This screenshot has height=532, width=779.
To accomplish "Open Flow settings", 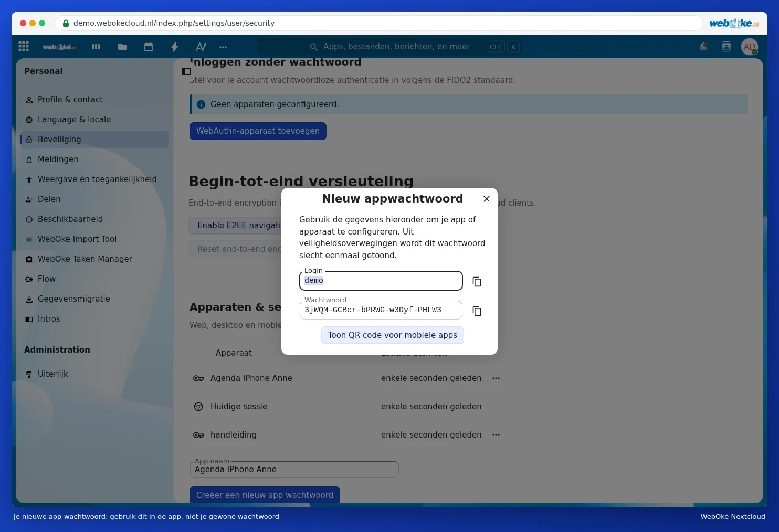I will pos(94,279).
